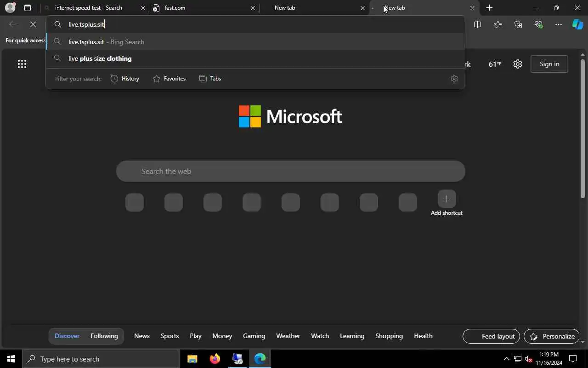Open the Gaming category

coord(254,336)
